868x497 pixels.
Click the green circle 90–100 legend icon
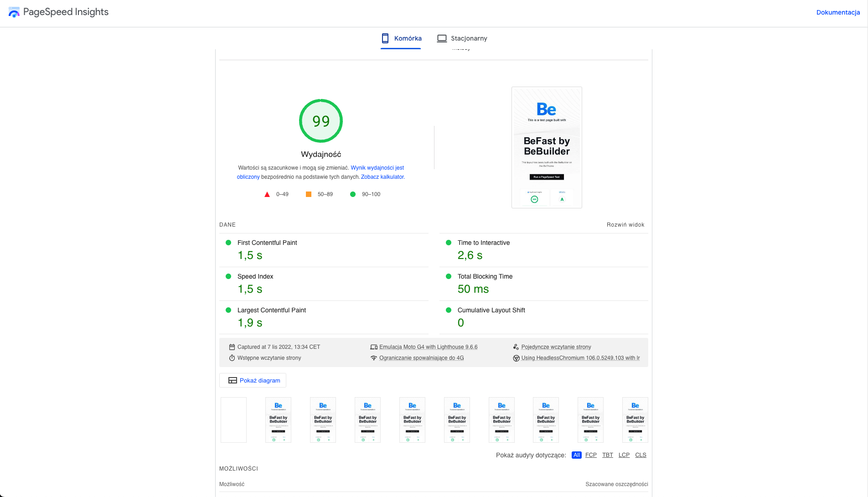[352, 194]
